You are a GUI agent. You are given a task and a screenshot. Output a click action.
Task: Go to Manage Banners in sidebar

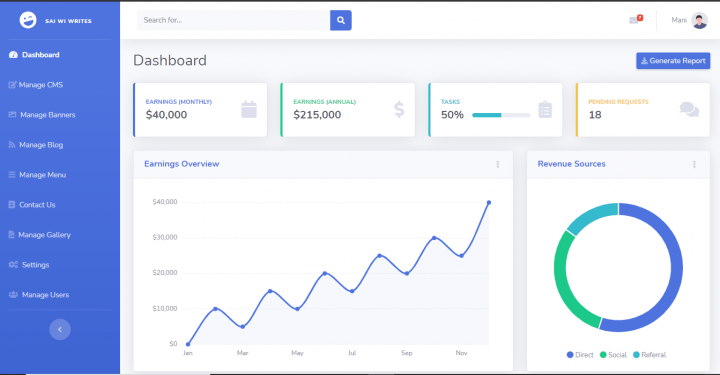pos(42,115)
